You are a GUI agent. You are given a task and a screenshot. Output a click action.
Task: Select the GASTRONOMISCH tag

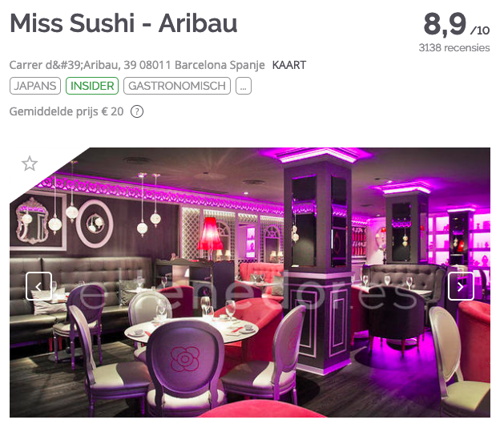pos(177,86)
